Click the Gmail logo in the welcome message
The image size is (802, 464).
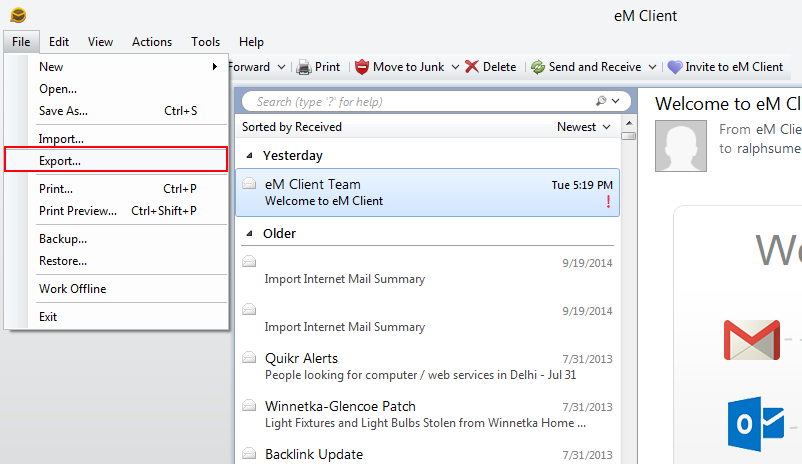pos(751,340)
